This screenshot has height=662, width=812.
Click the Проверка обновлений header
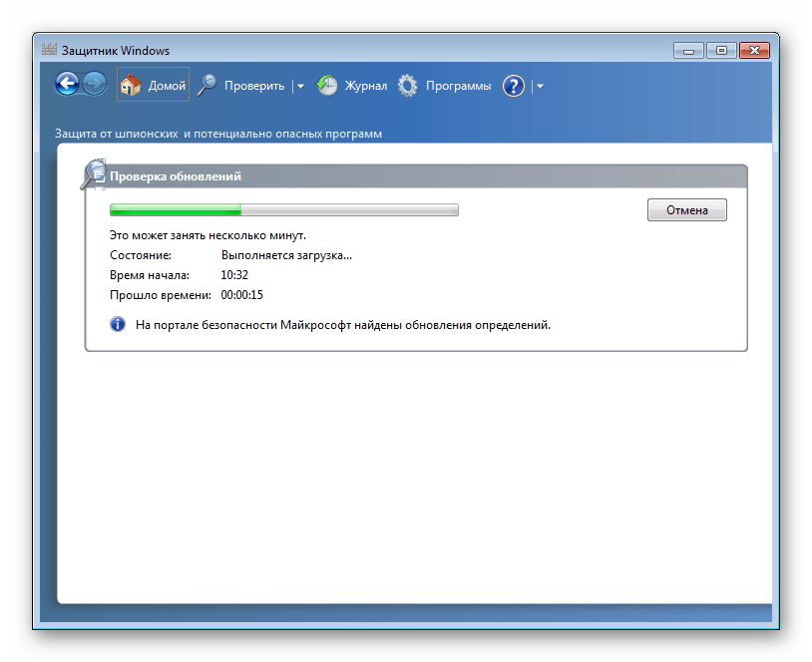coord(176,176)
